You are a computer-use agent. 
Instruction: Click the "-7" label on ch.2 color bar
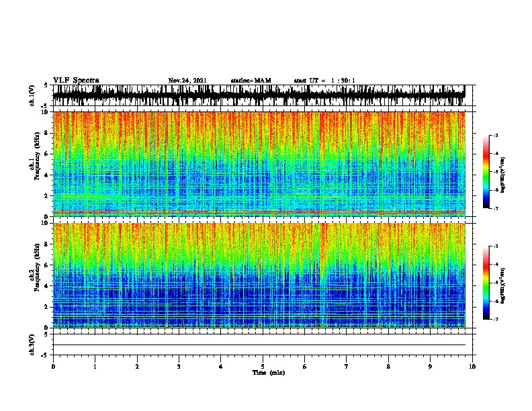pos(495,319)
